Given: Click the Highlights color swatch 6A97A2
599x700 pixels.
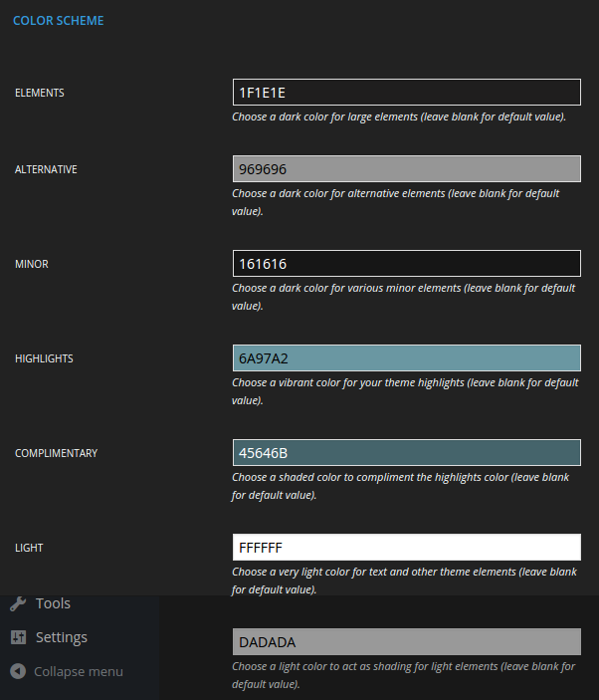Looking at the screenshot, I should (406, 358).
